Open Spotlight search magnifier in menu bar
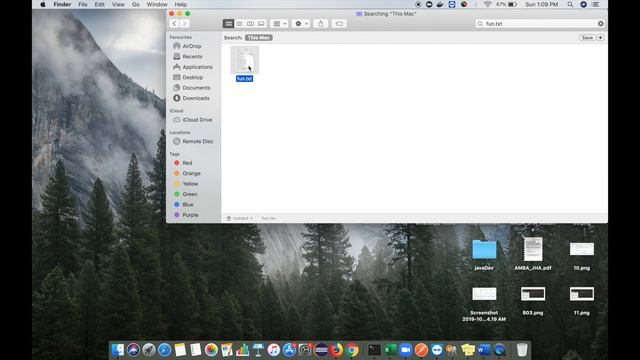 [x=570, y=4]
